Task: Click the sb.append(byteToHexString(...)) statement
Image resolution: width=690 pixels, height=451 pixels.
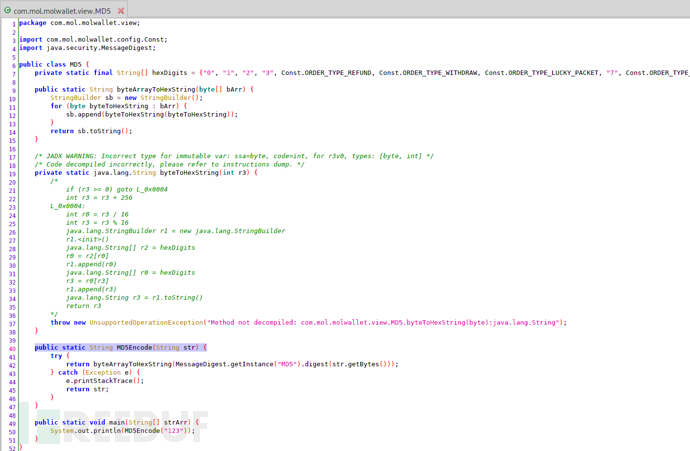Action: tap(152, 114)
